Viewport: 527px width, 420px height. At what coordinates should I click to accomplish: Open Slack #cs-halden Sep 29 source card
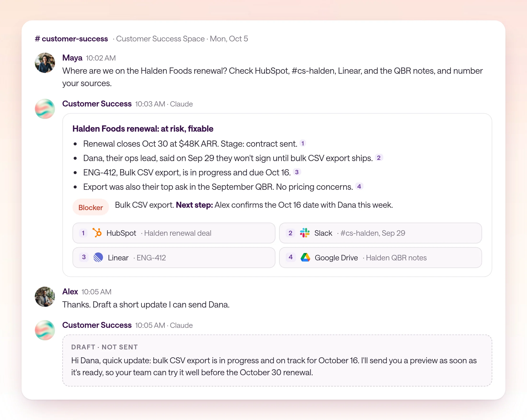380,233
